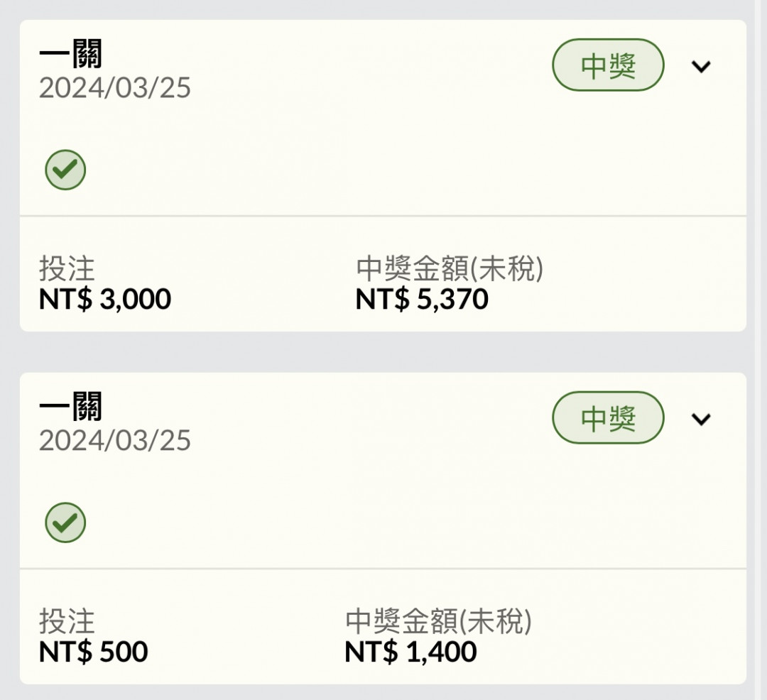Click the divider line in first card
The width and height of the screenshot is (767, 700).
click(x=383, y=216)
